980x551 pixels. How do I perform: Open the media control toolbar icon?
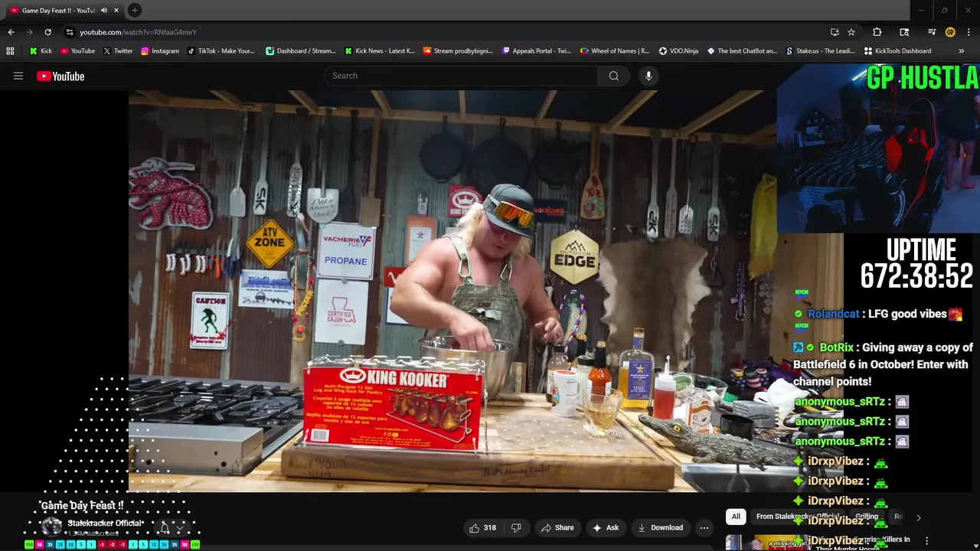[932, 32]
